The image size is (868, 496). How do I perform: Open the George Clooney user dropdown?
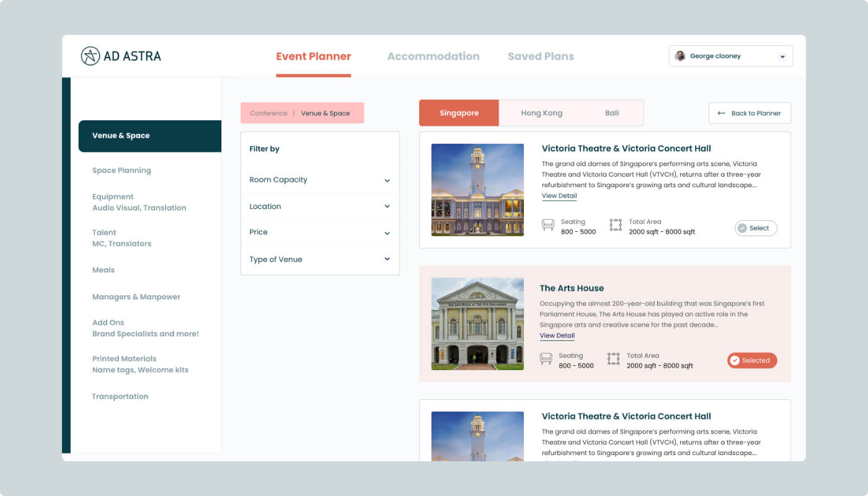pos(731,56)
